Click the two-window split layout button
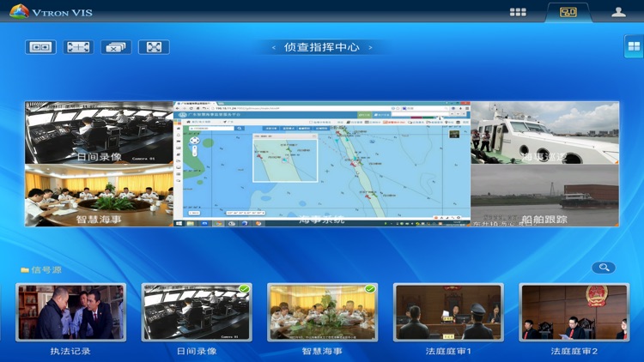 [x=40, y=47]
